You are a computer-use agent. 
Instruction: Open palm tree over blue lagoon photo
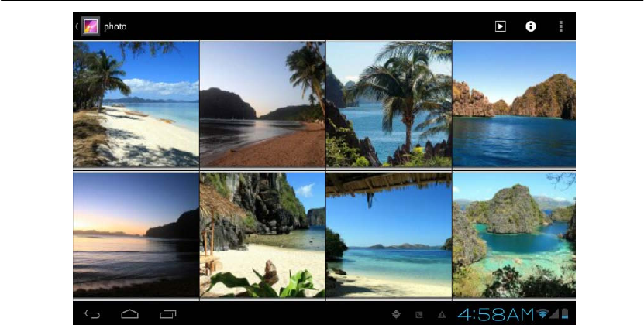pyautogui.click(x=389, y=104)
